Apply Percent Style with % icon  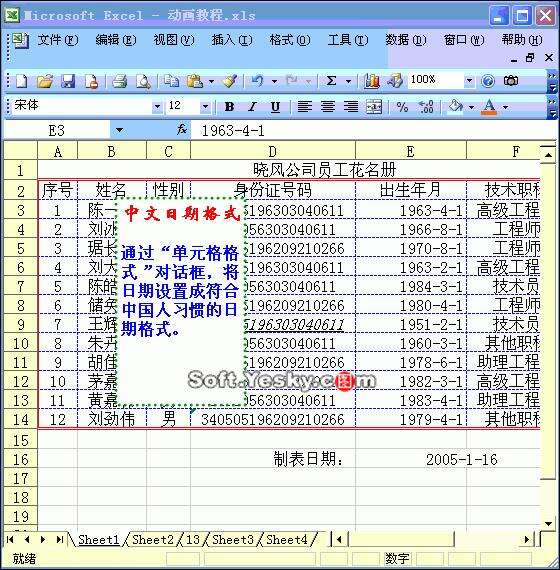pos(402,107)
